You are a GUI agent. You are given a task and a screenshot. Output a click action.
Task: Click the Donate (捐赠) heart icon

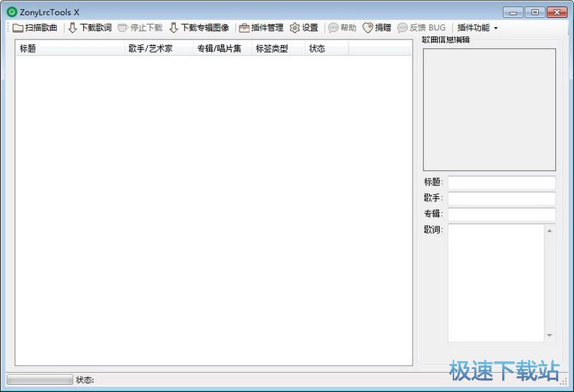[x=368, y=28]
